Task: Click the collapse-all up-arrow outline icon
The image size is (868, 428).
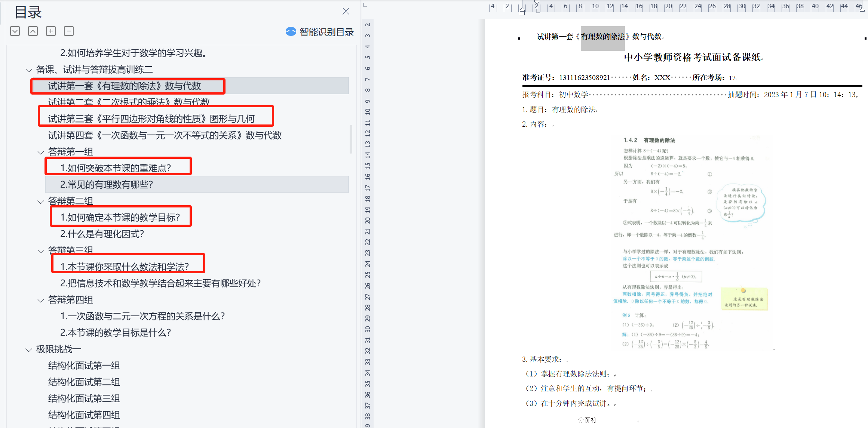Action: (x=33, y=31)
